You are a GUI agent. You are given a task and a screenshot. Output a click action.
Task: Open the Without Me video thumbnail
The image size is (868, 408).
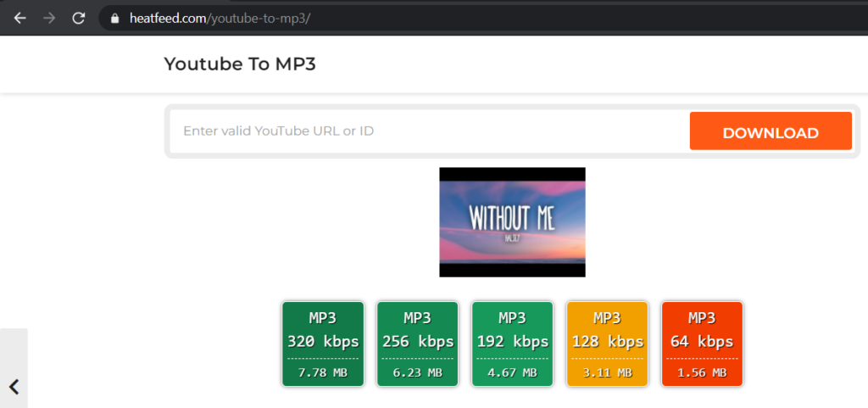[x=512, y=222]
